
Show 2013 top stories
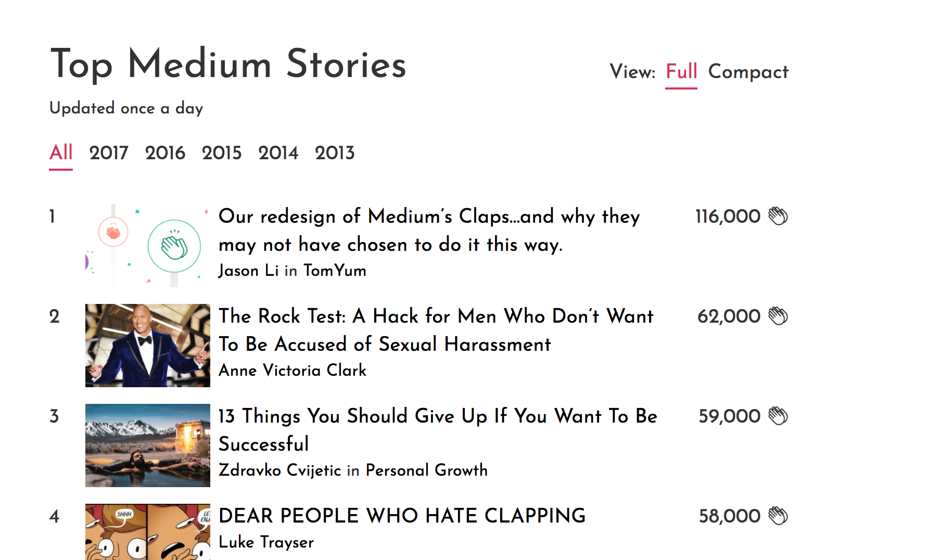[x=335, y=152]
